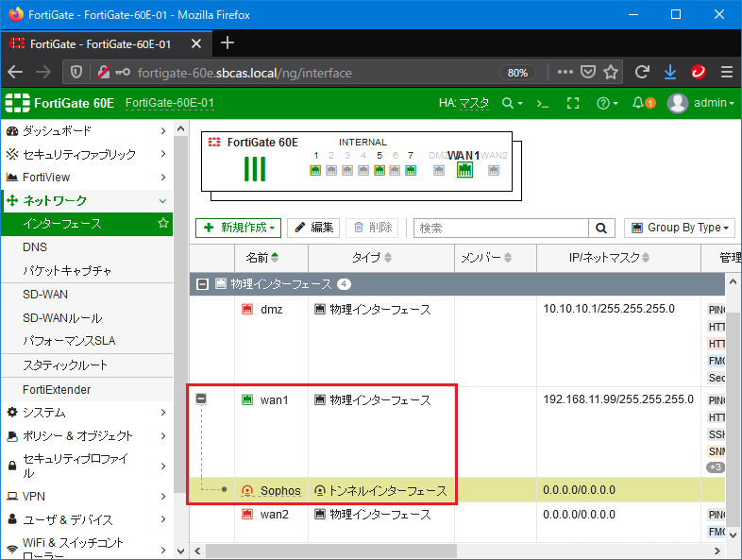Expand the VPN menu
Viewport: 742px width, 560px height.
pos(87,496)
